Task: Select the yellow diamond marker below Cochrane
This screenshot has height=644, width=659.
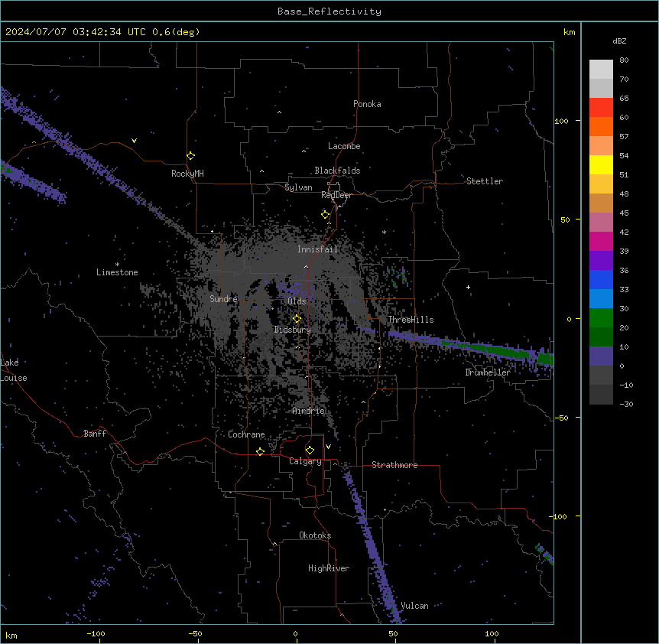Action: click(260, 451)
